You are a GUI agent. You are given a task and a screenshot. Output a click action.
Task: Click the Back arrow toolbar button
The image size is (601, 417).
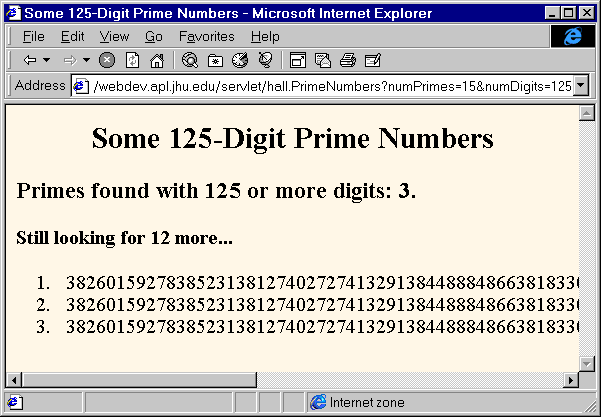(x=30, y=60)
